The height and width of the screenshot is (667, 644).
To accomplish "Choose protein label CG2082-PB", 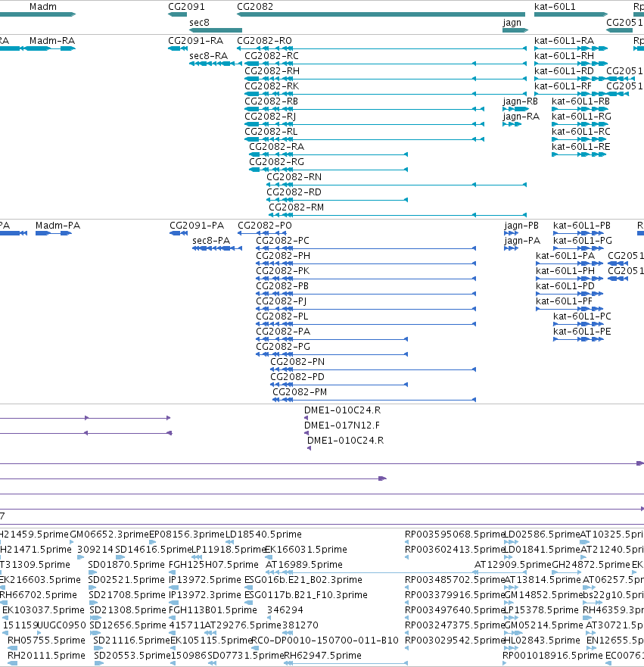I will click(x=282, y=286).
